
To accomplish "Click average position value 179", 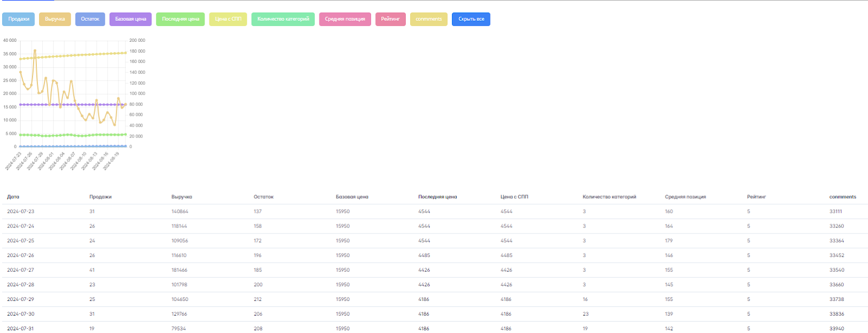I will 669,241.
